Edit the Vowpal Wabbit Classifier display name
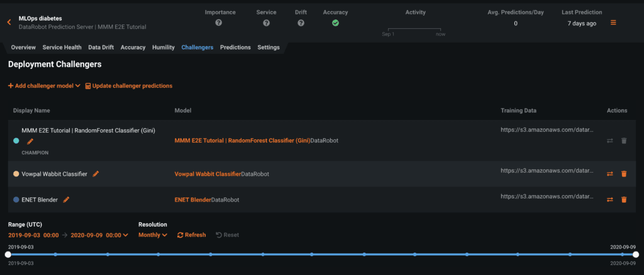 coord(96,174)
